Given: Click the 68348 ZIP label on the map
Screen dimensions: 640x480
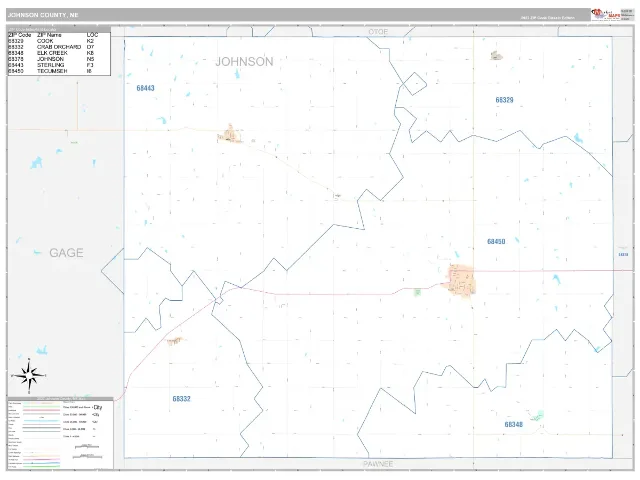Looking at the screenshot, I should [x=513, y=424].
